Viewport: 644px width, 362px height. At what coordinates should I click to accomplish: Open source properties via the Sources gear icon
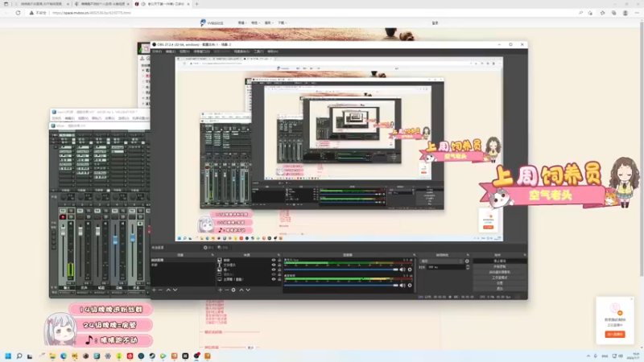tap(233, 290)
